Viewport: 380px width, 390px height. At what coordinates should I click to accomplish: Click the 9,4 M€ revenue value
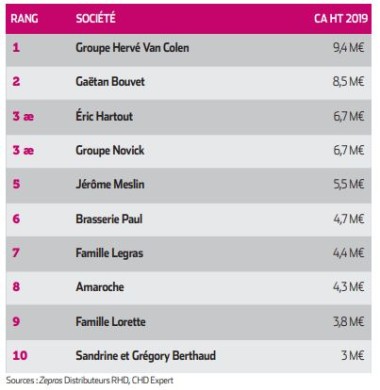pyautogui.click(x=348, y=48)
